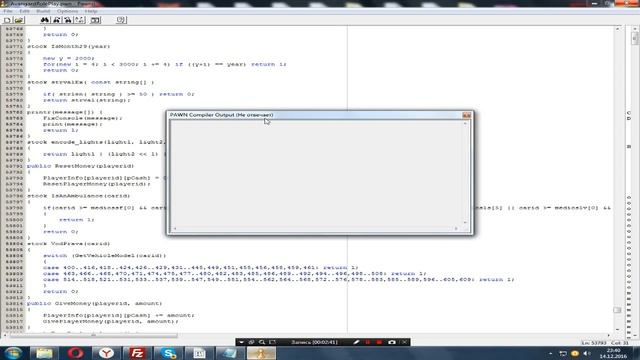Take a screenshot with recorder camera icon
The width and height of the screenshot is (640, 360).
pos(392,342)
